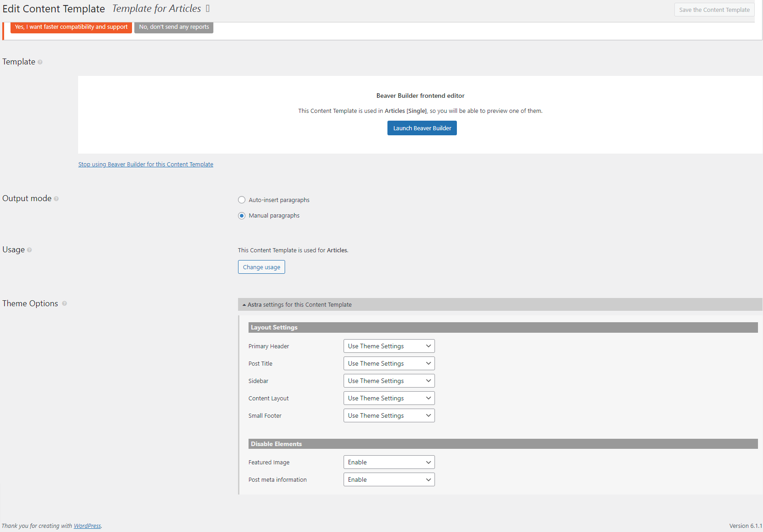The width and height of the screenshot is (763, 532).
Task: Click the Version 6.1.1 text
Action: coord(746,526)
